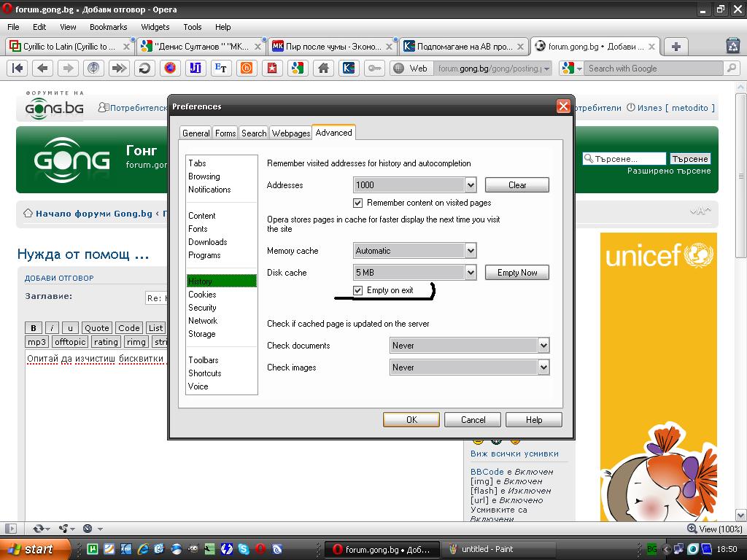
Task: Switch to the Webpages preferences tab
Action: coord(290,133)
